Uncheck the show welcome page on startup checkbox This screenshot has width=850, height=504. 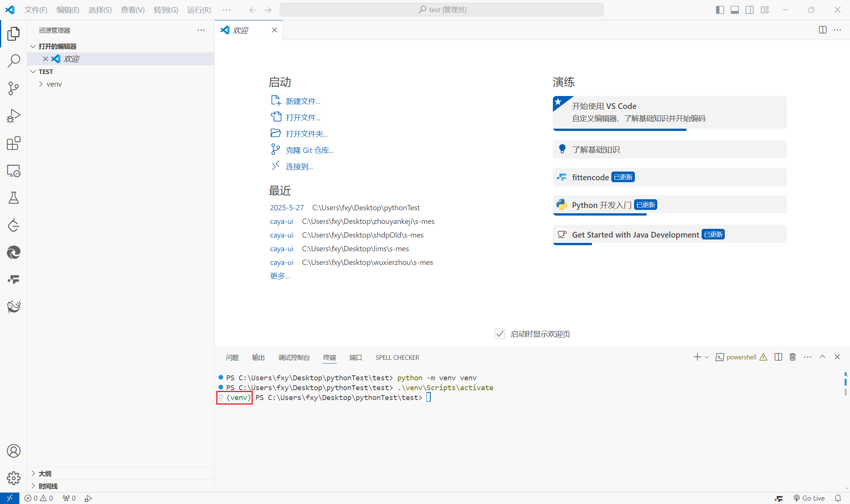[500, 334]
